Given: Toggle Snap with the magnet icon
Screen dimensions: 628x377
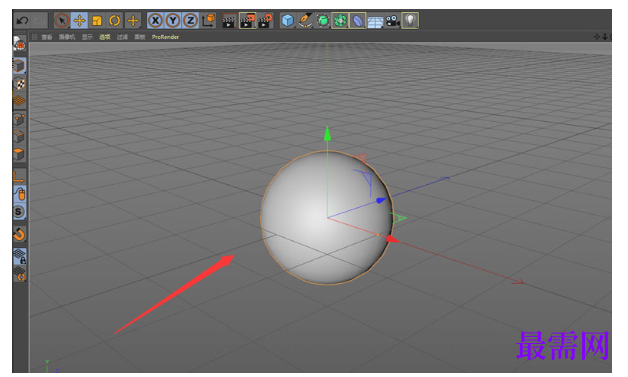Looking at the screenshot, I should tap(19, 234).
